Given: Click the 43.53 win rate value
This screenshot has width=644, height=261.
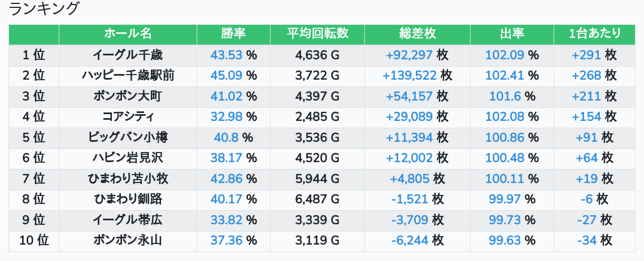Looking at the screenshot, I should tap(226, 55).
